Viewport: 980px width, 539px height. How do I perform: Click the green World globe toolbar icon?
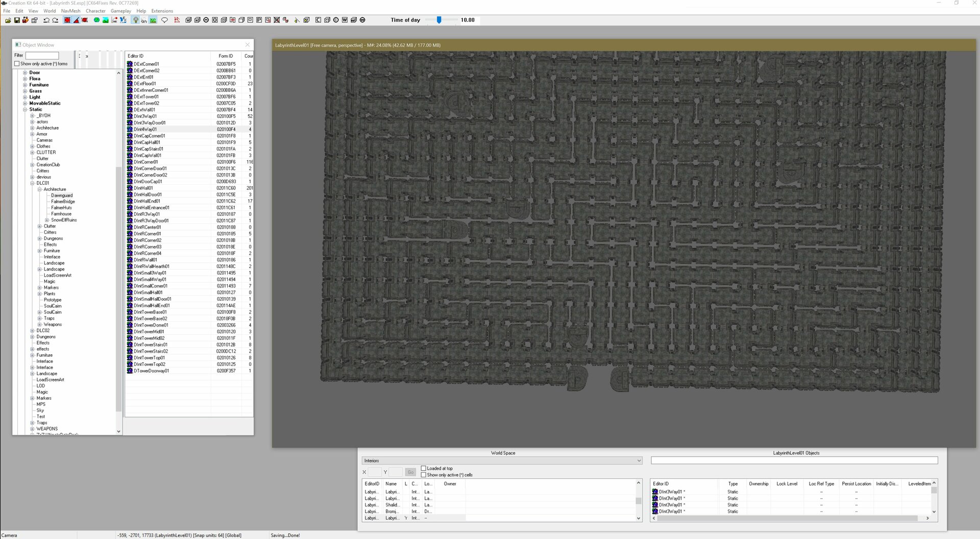[96, 20]
